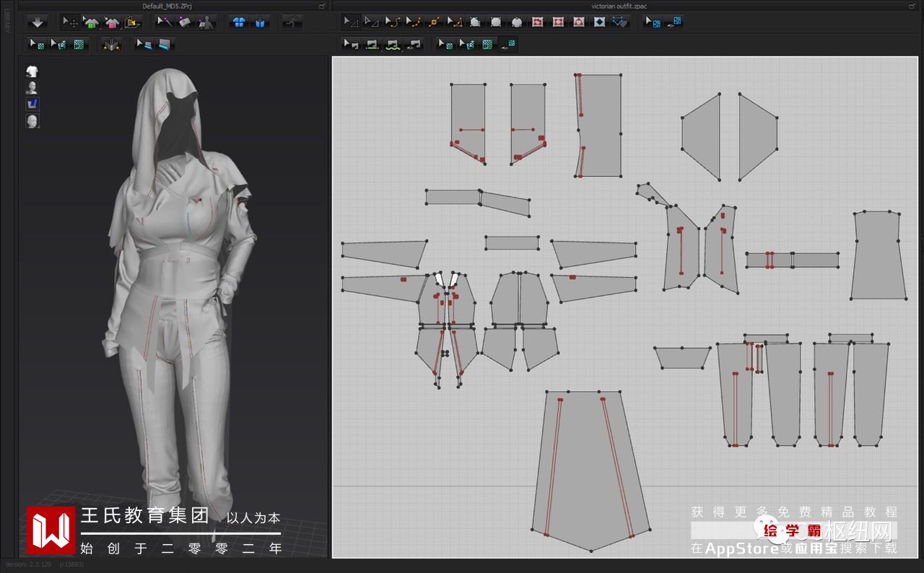Select the arrow tool with blue fold

[x=144, y=45]
